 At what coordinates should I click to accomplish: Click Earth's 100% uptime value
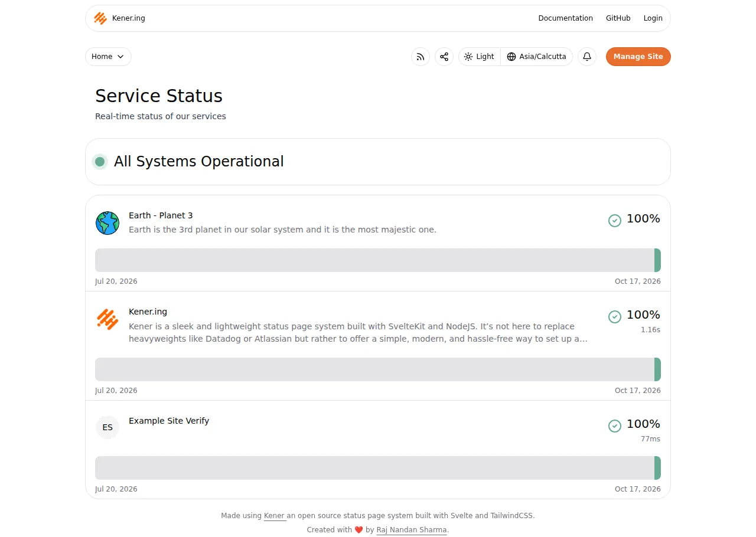[x=643, y=219]
